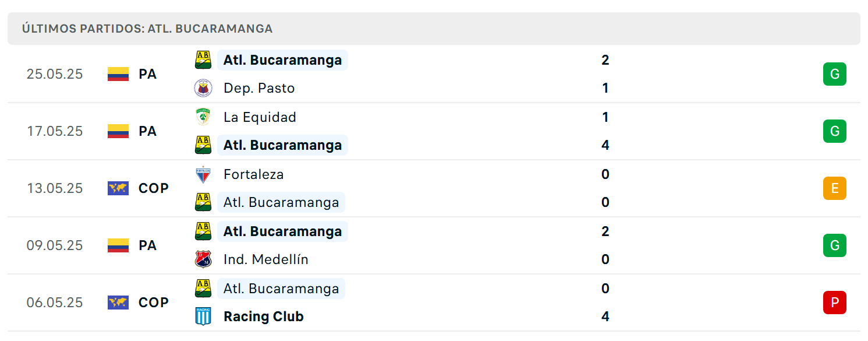Click red P badge for Racing Club match
The image size is (868, 341).
[834, 303]
